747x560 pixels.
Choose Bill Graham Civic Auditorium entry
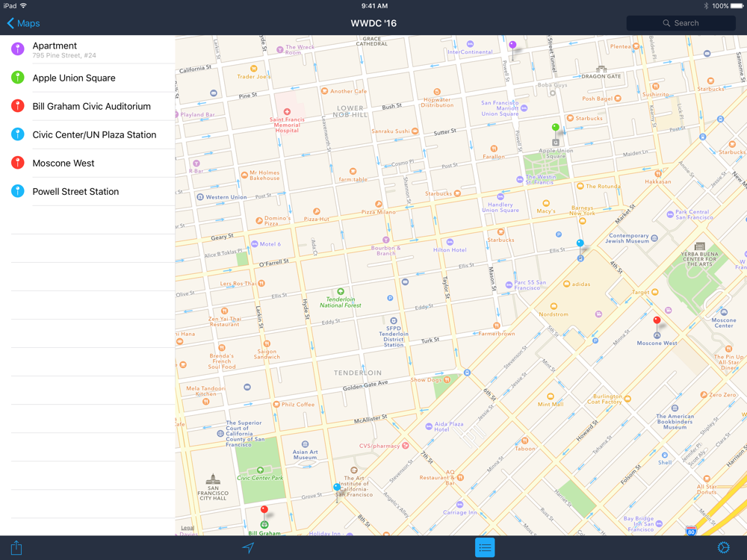click(x=87, y=106)
